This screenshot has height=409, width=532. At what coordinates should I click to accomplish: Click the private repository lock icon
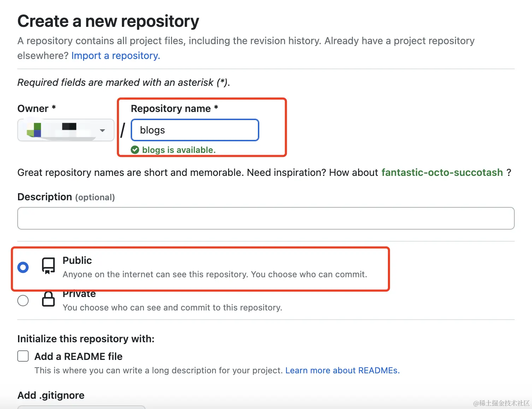(48, 299)
